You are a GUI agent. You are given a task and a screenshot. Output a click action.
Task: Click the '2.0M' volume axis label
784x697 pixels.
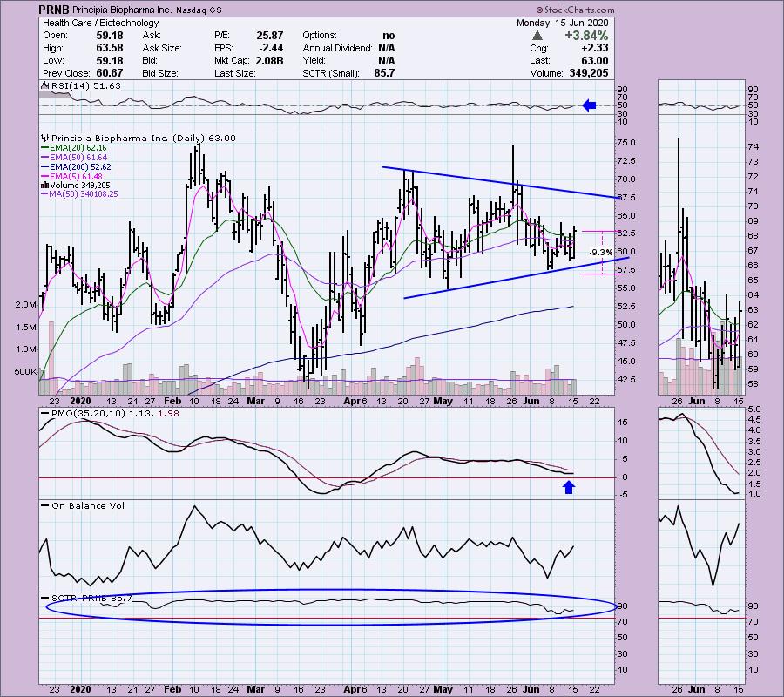[x=26, y=305]
